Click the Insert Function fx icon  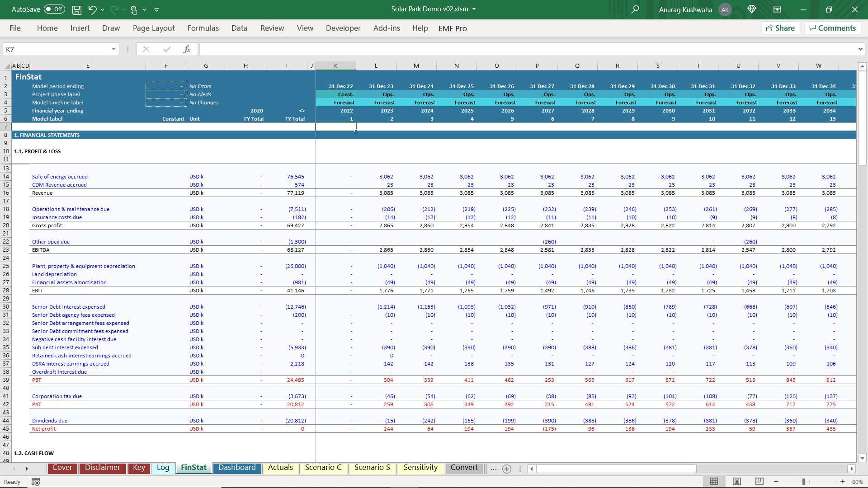coord(187,49)
